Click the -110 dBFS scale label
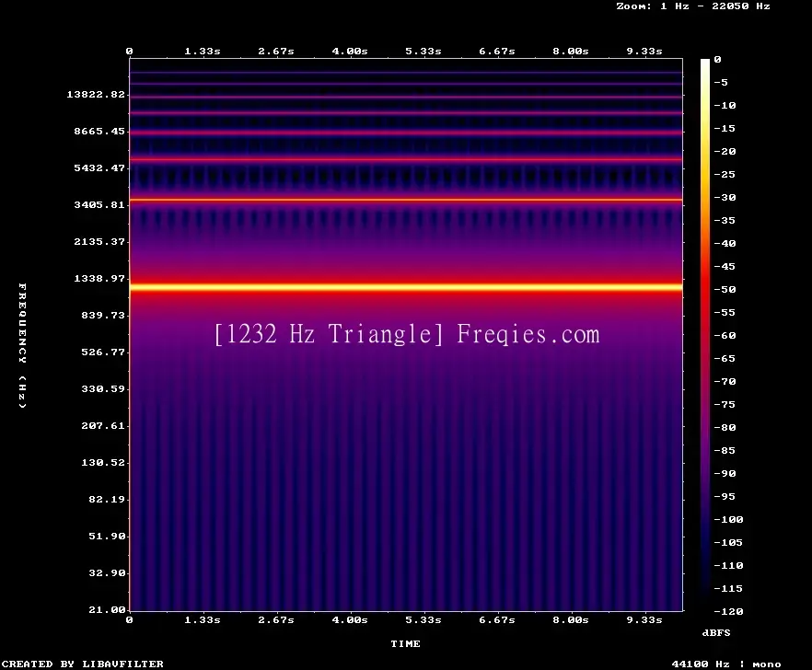Screen dimensions: 812x670 (x=728, y=565)
